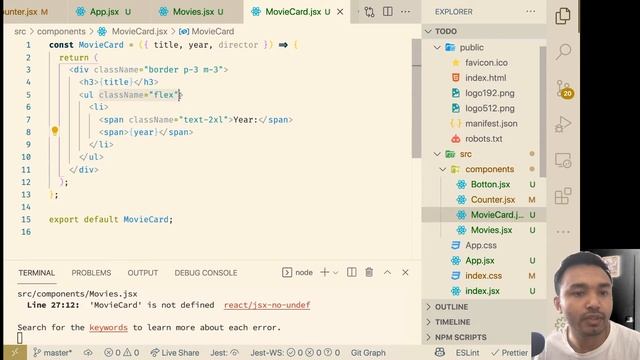Select the TERMINAL panel tab

pos(36,273)
